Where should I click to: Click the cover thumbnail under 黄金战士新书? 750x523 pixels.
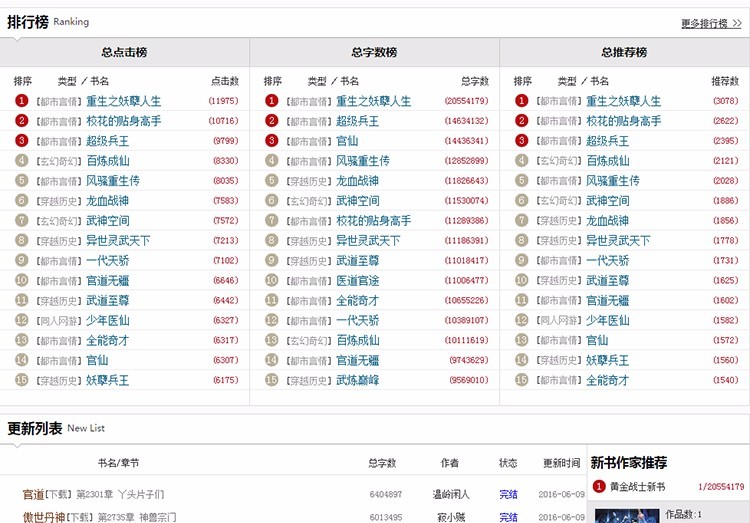click(627, 516)
